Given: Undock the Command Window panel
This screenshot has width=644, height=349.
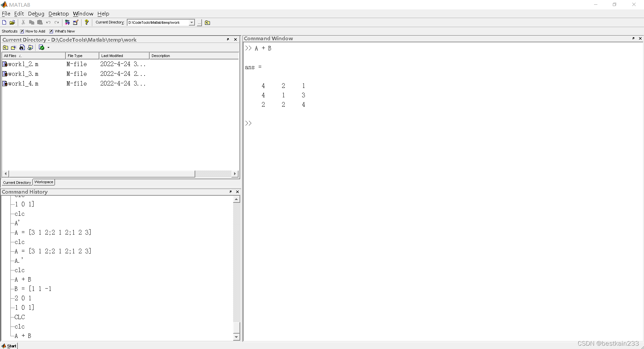Looking at the screenshot, I should 633,38.
